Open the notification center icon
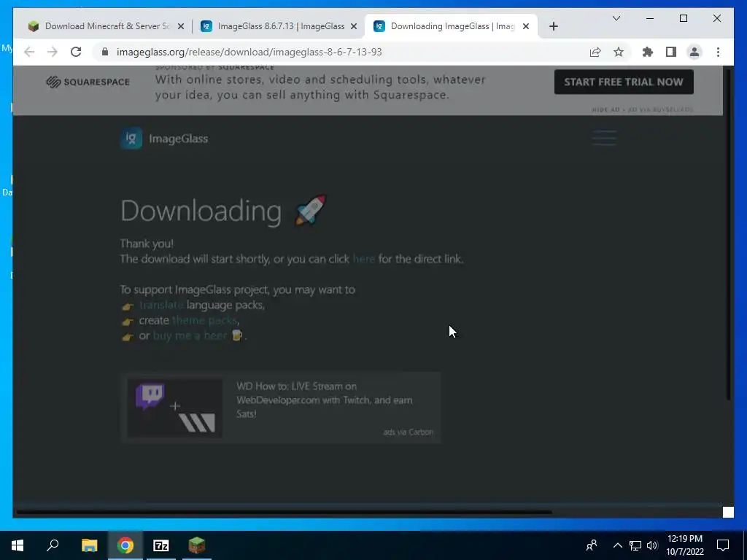The height and width of the screenshot is (560, 747). pyautogui.click(x=723, y=545)
